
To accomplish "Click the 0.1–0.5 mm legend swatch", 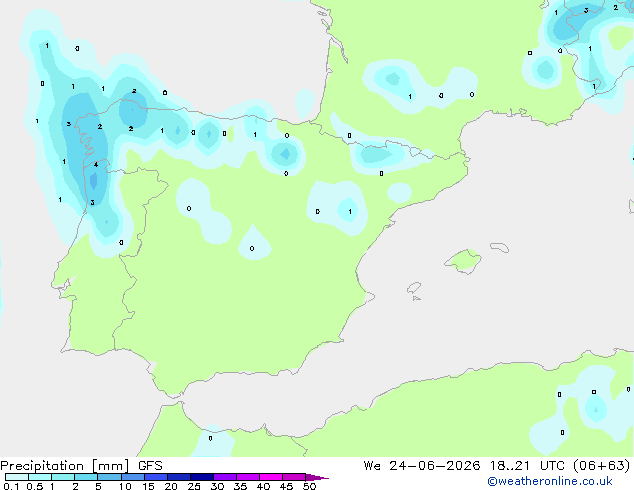I will pyautogui.click(x=17, y=477).
